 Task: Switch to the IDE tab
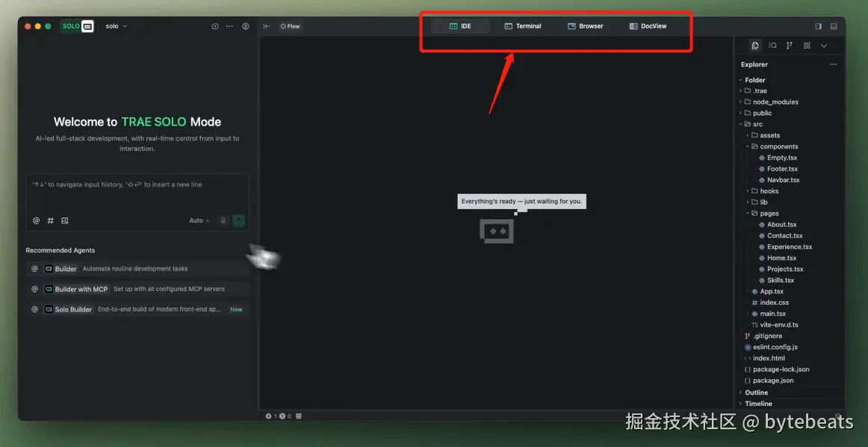[461, 26]
